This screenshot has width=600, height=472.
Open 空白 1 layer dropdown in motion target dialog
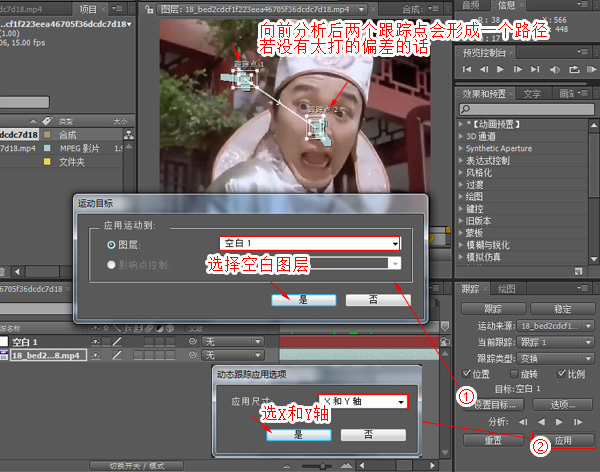[x=310, y=243]
